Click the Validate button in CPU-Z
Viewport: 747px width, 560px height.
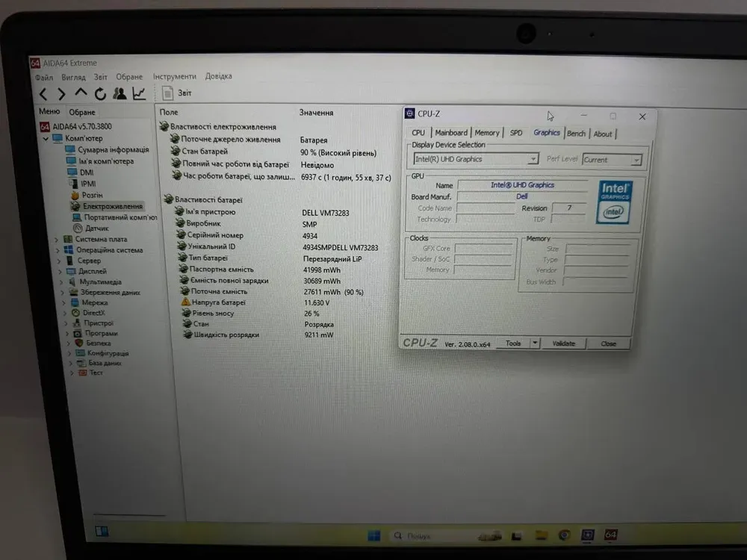coord(563,343)
